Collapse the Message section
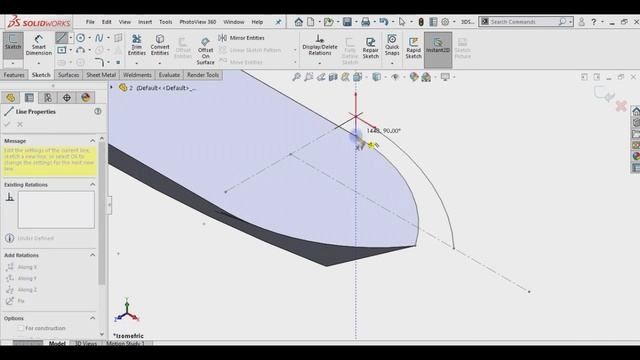The height and width of the screenshot is (360, 640). tap(93, 141)
